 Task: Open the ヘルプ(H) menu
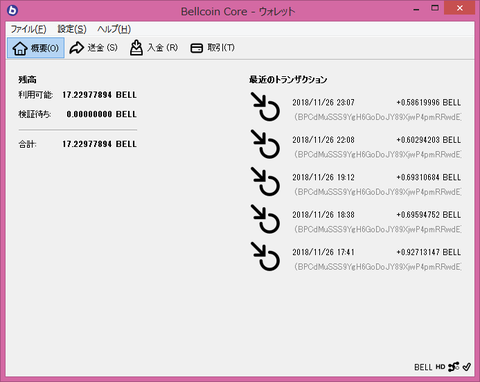pyautogui.click(x=114, y=29)
